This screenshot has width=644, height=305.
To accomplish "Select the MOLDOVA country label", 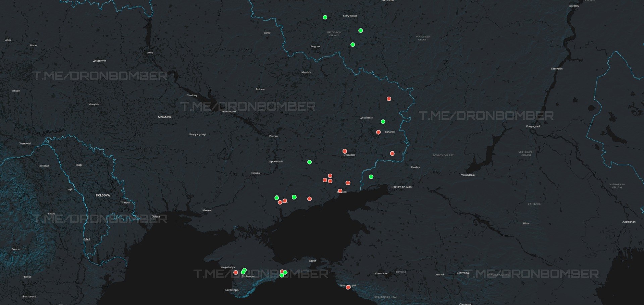I will pyautogui.click(x=103, y=195).
